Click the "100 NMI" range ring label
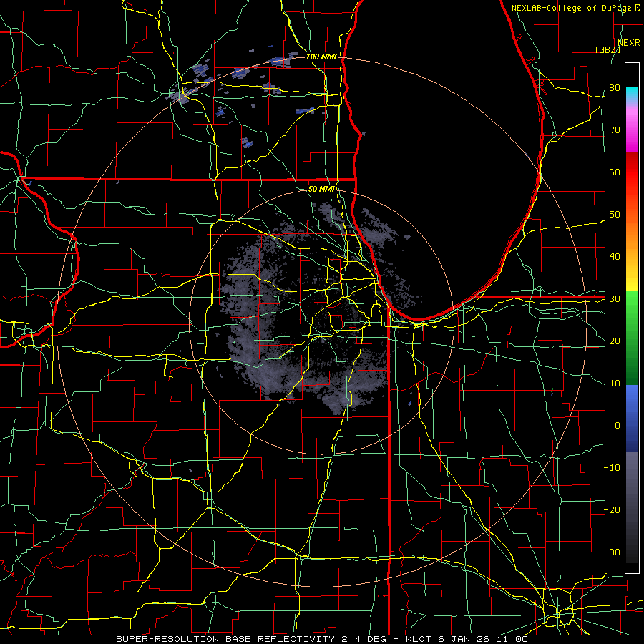 click(321, 57)
